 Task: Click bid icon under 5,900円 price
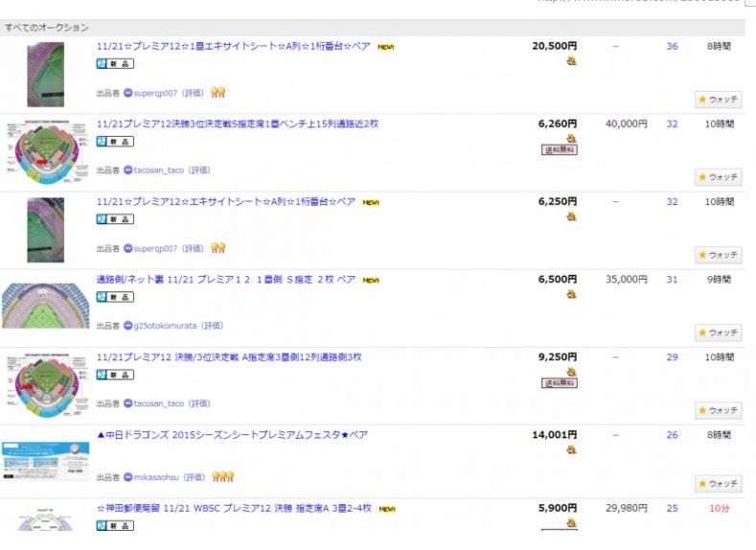(x=571, y=522)
